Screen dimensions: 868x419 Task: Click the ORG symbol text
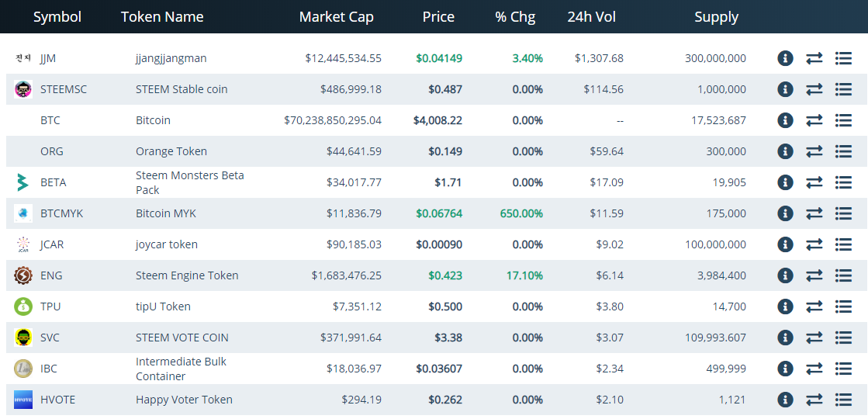[x=51, y=151]
